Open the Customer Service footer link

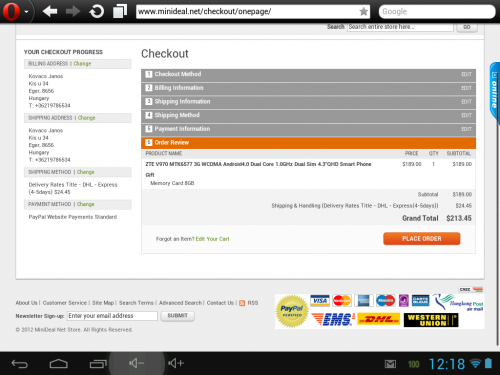click(x=65, y=303)
